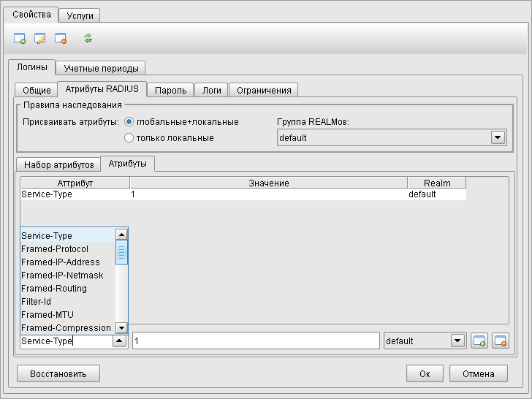Click the green refresh arrows icon
532x399 pixels.
(88, 39)
